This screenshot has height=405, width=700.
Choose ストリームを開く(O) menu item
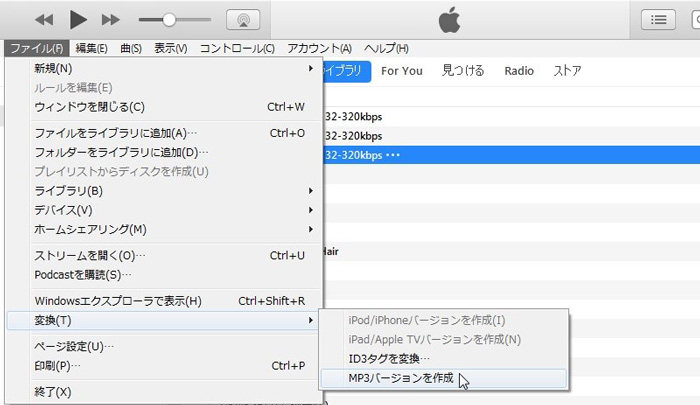coord(164,255)
